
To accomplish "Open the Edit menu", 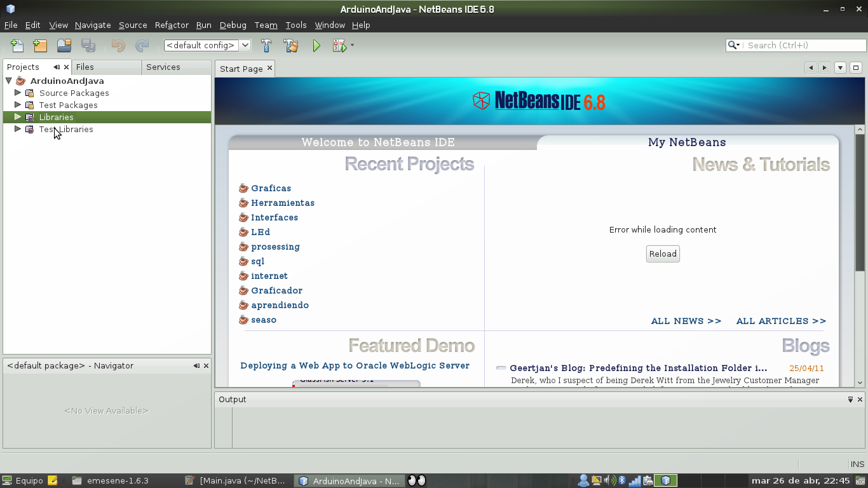I will point(32,25).
